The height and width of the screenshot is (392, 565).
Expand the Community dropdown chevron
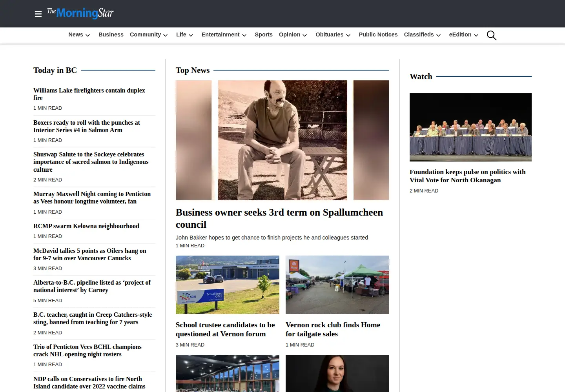[166, 35]
